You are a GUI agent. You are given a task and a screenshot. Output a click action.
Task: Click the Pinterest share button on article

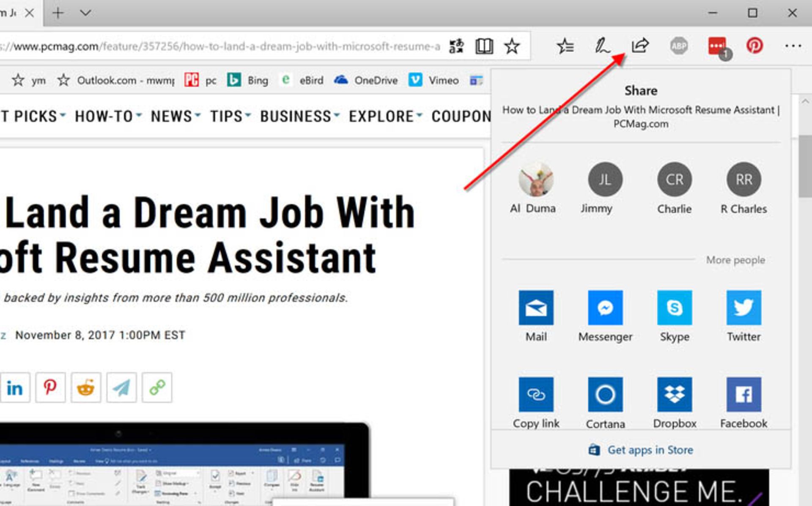[50, 388]
